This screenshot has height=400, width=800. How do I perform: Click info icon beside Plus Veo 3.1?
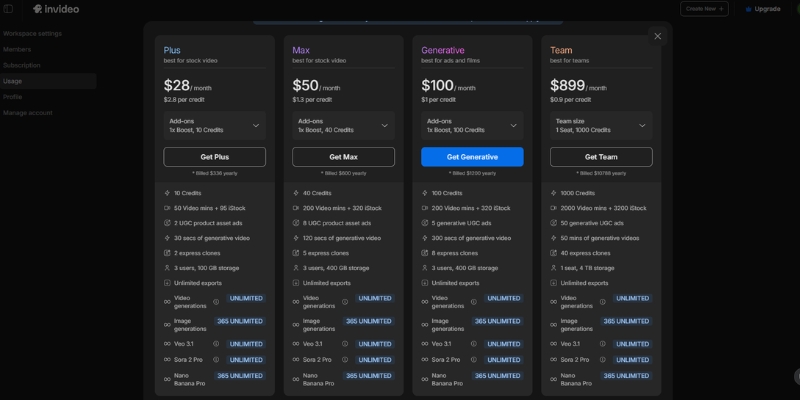216,344
